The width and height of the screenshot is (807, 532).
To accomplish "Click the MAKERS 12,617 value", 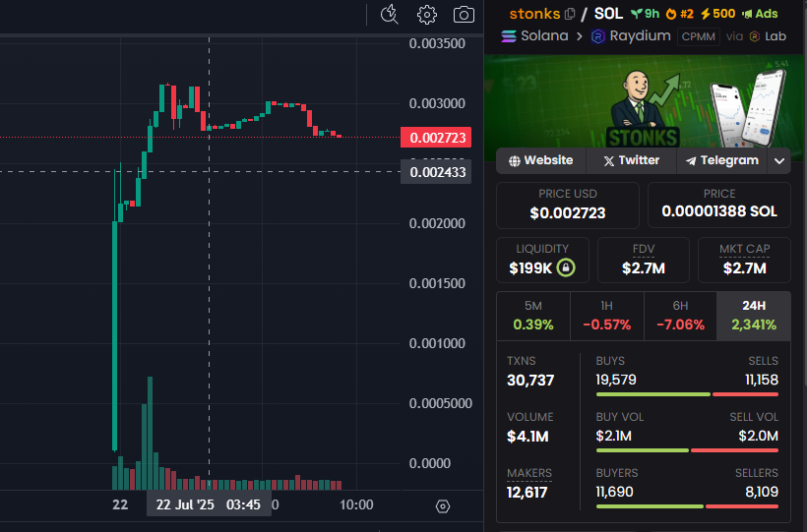I will pos(528,493).
